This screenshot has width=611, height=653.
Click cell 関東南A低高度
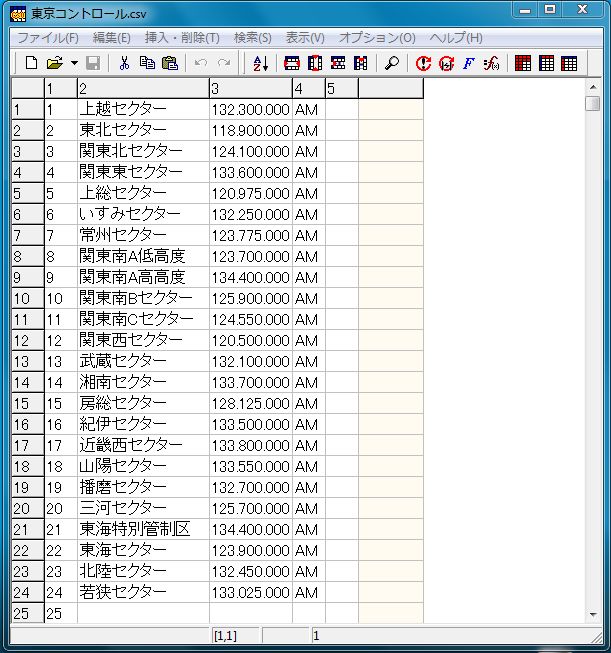(143, 256)
